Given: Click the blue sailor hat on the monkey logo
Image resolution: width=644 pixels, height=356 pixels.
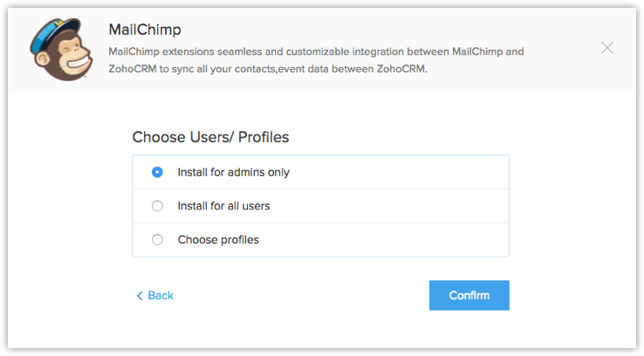Looking at the screenshot, I should coord(53,34).
